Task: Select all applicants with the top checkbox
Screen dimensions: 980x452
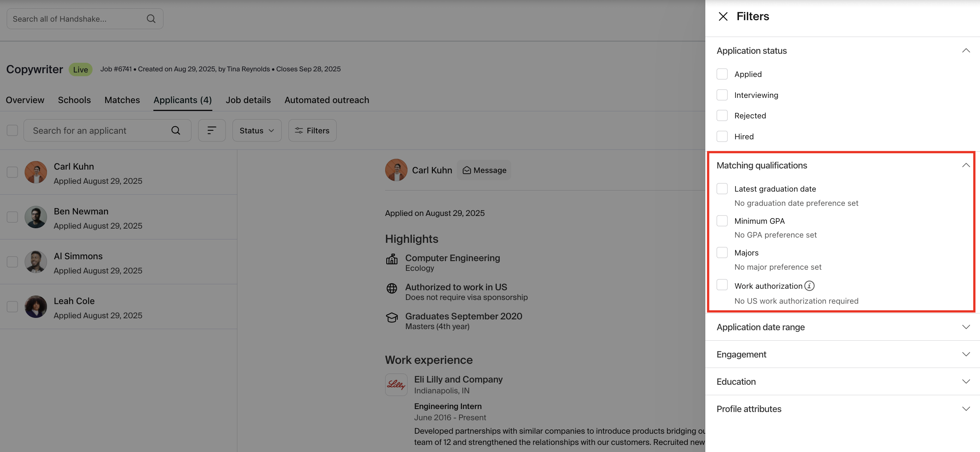Action: point(12,130)
